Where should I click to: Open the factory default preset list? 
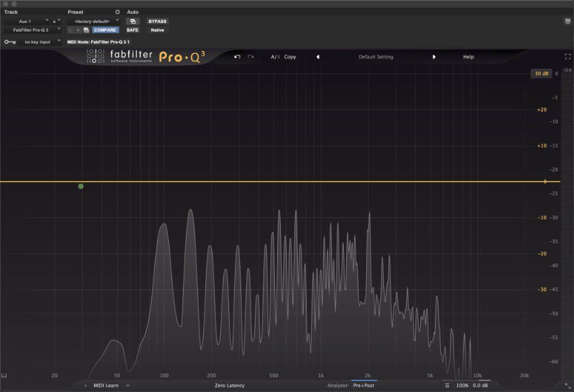[94, 21]
